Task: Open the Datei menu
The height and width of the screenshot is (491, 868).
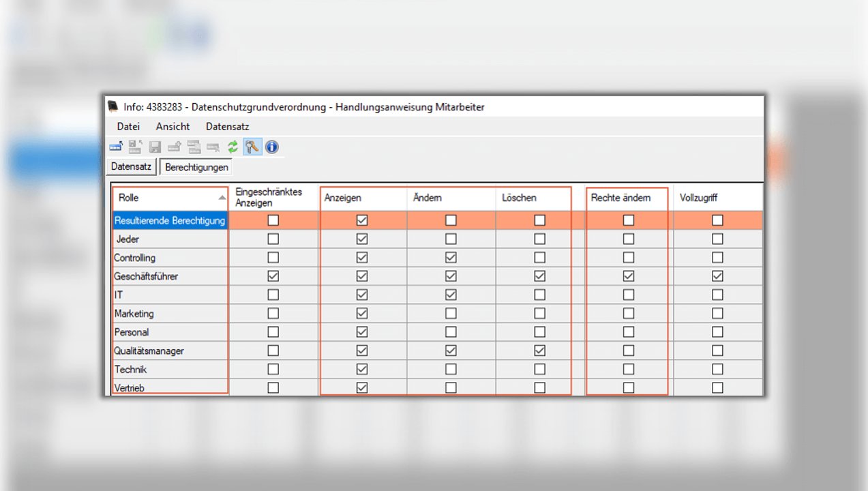Action: 128,126
